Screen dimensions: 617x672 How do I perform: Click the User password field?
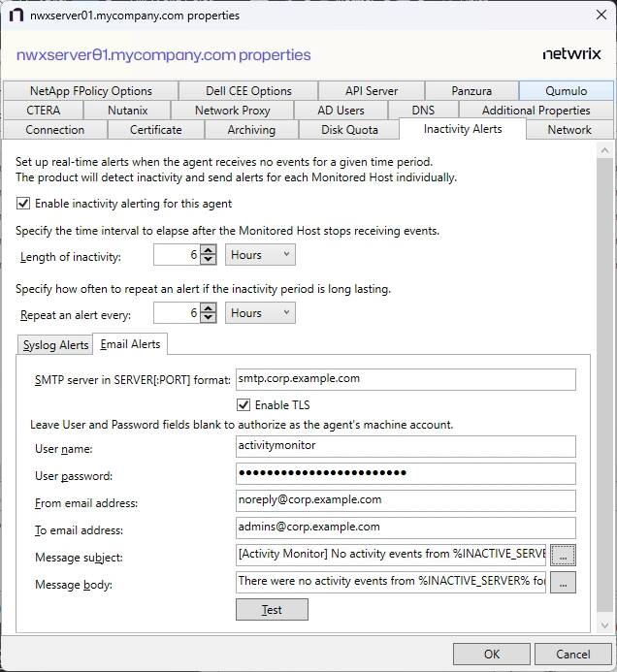406,473
